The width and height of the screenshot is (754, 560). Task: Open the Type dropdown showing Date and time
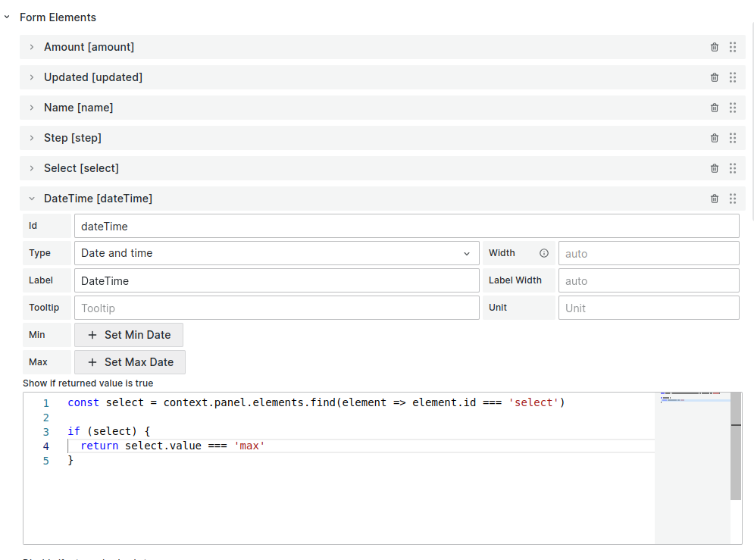pos(277,252)
